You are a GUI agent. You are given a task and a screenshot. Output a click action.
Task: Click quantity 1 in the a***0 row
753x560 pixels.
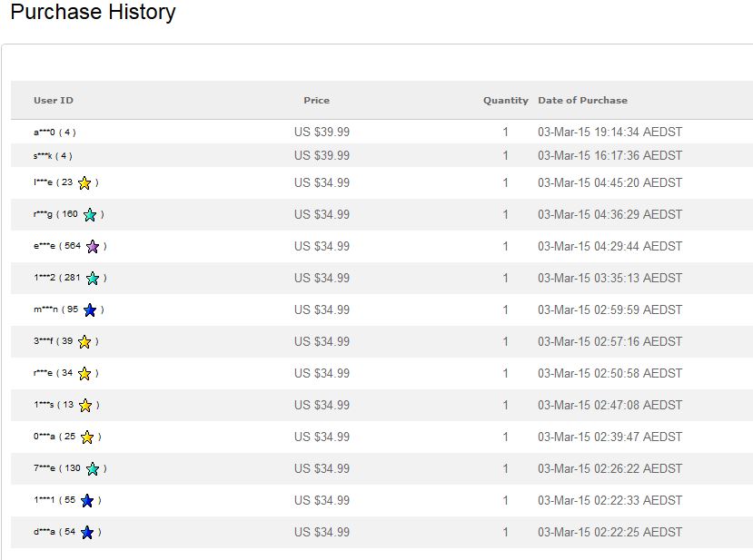[x=506, y=132]
